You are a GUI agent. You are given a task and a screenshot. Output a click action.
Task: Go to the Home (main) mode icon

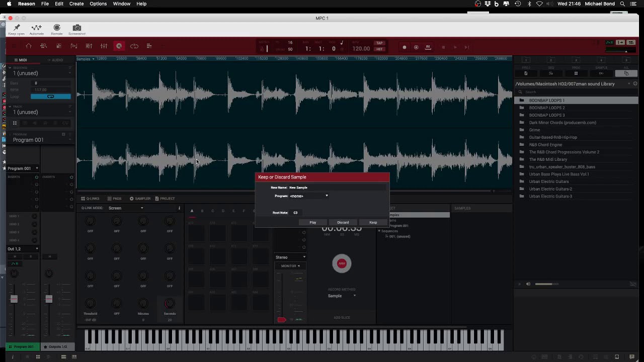pyautogui.click(x=29, y=46)
